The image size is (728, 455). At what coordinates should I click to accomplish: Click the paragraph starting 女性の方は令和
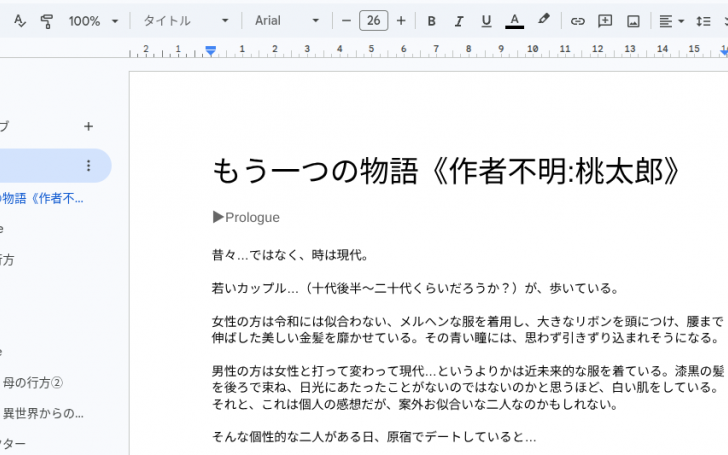[468, 330]
